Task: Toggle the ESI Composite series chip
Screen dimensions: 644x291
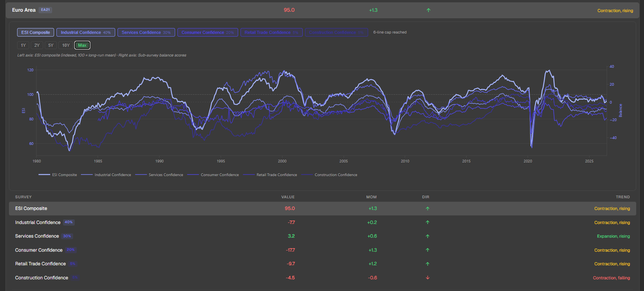Action: 35,32
